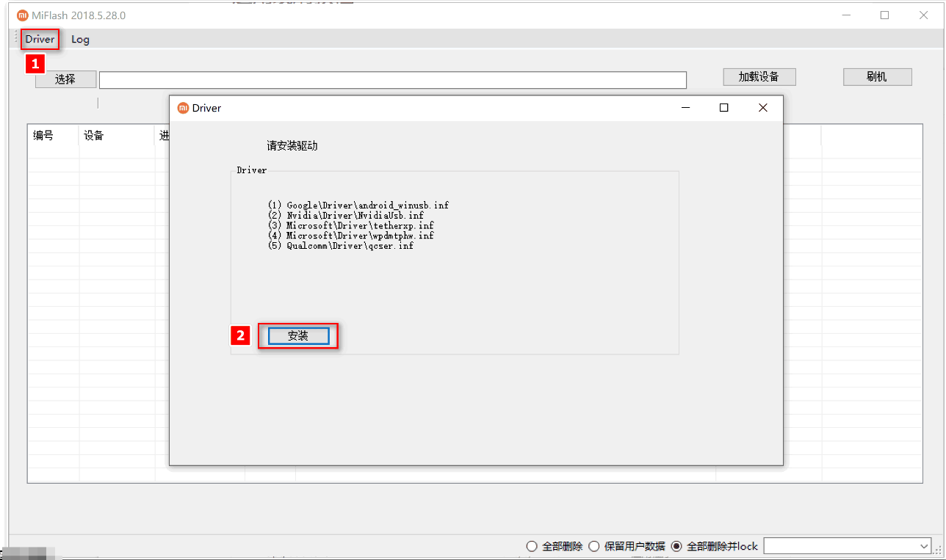Click the MiFlash app logo icon
This screenshot has width=946, height=560.
click(22, 15)
